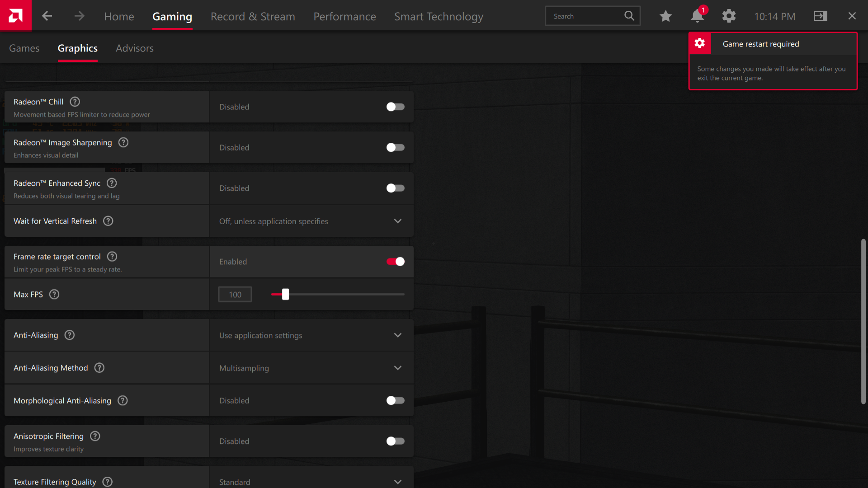The image size is (868, 488).
Task: Disable Frame rate target control
Action: (395, 262)
